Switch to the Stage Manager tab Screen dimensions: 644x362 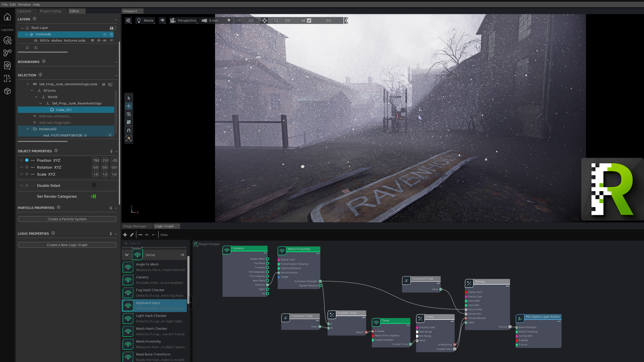click(x=135, y=226)
